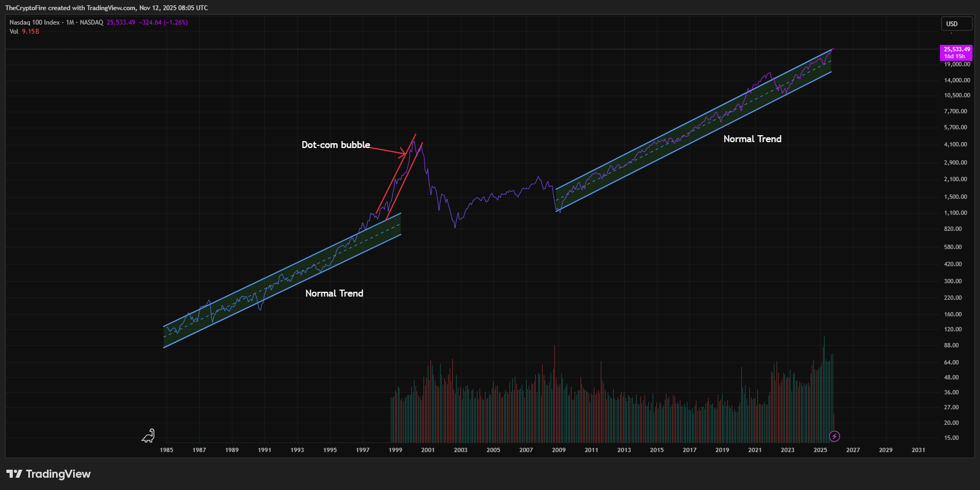The height and width of the screenshot is (490, 980).
Task: Click the 1,100.00 price axis label
Action: 955,213
